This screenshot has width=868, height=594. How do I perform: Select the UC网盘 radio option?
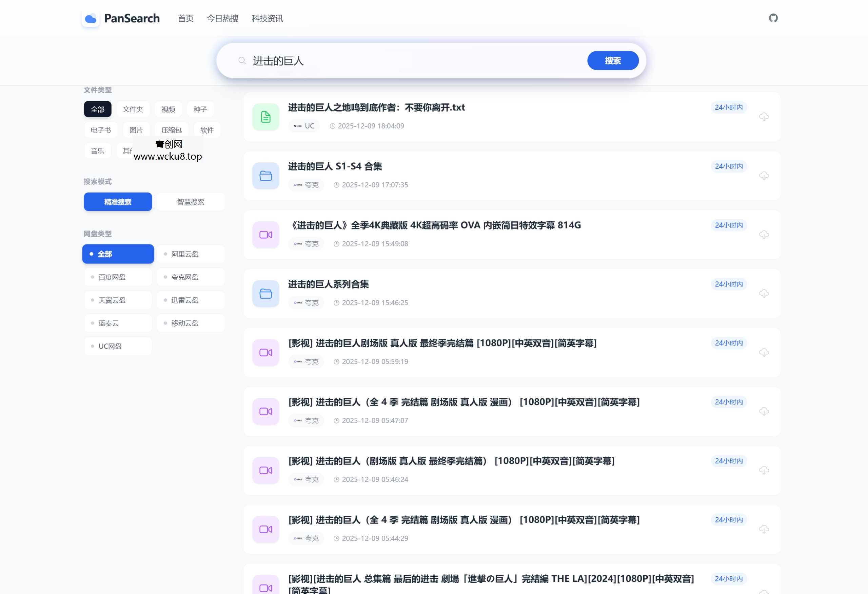(118, 345)
